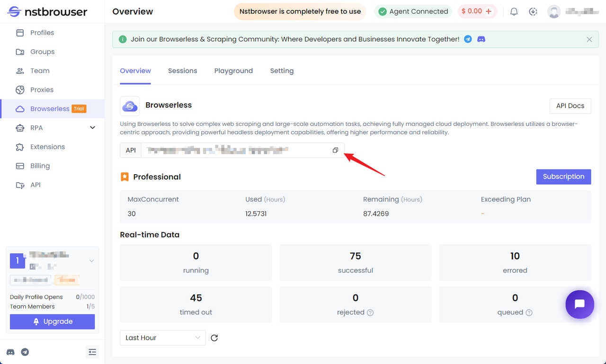606x364 pixels.
Task: Close the community banner
Action: pos(589,39)
